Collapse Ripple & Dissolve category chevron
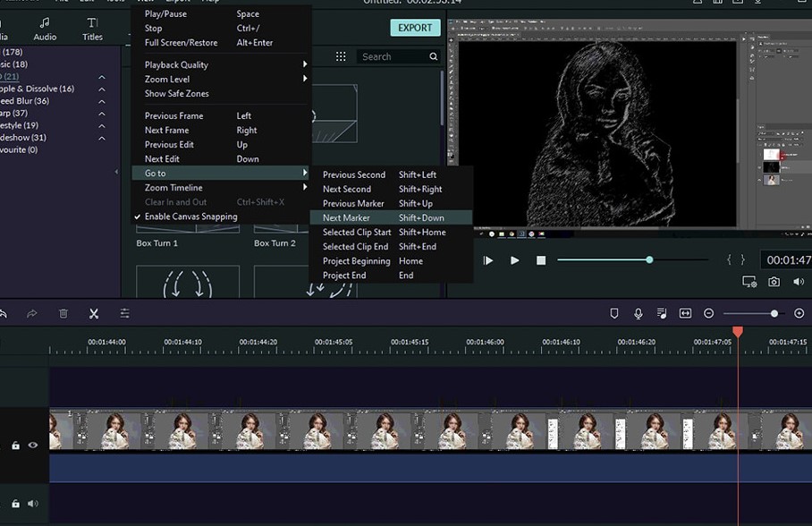Screen dimensions: 812x526 coord(102,89)
